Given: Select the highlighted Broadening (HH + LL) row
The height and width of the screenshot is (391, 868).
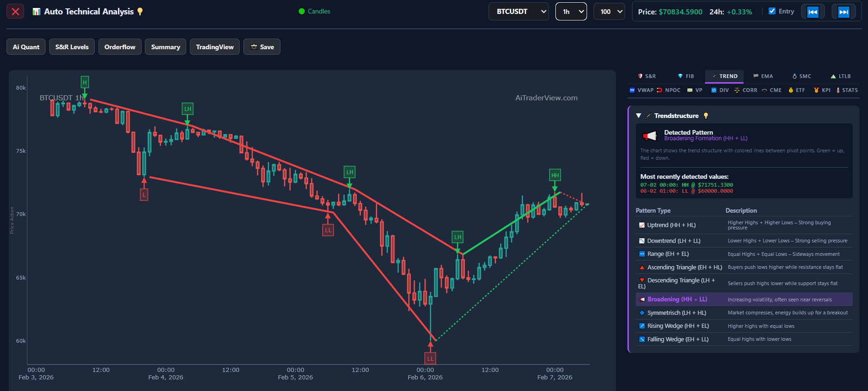Looking at the screenshot, I should pyautogui.click(x=744, y=300).
